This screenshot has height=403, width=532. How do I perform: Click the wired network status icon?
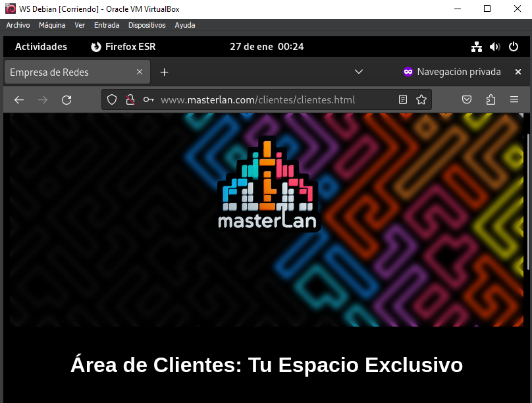pyautogui.click(x=477, y=47)
